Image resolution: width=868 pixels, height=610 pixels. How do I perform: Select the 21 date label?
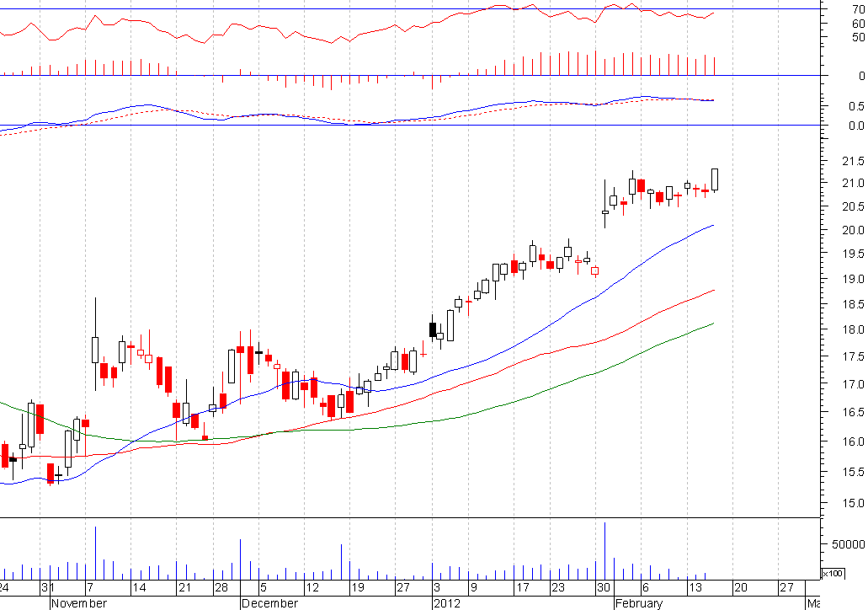[x=184, y=587]
